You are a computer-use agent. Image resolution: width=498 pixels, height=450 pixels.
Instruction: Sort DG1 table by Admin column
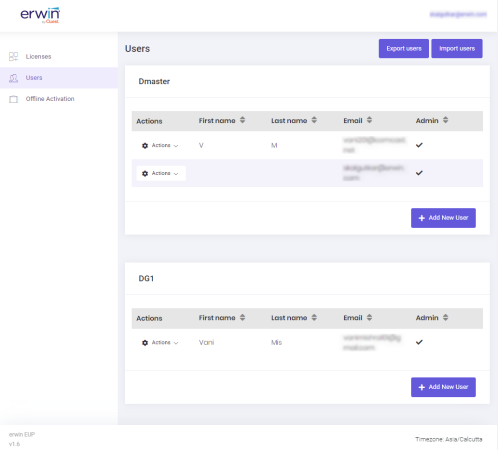[445, 317]
